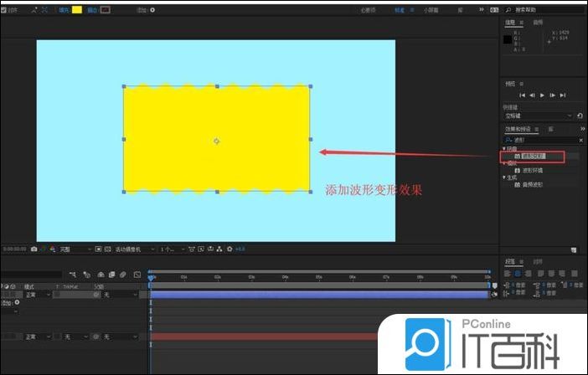The image size is (588, 375).
Task: Click the stroke color swatch in toolbar
Action: 105,10
